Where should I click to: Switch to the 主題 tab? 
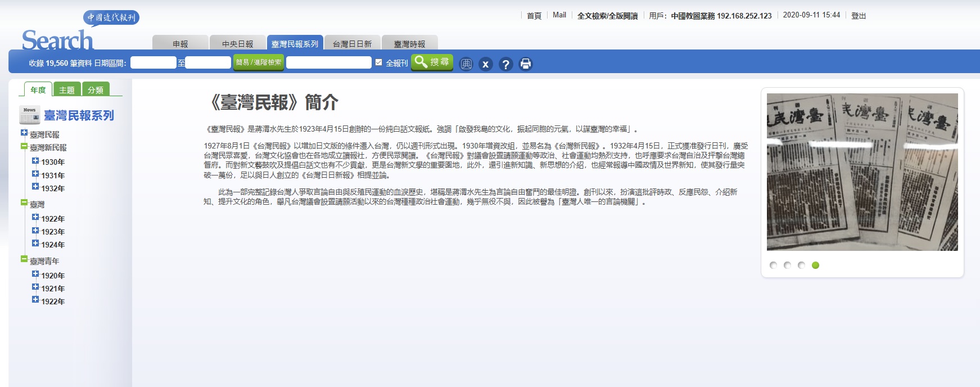tap(67, 90)
